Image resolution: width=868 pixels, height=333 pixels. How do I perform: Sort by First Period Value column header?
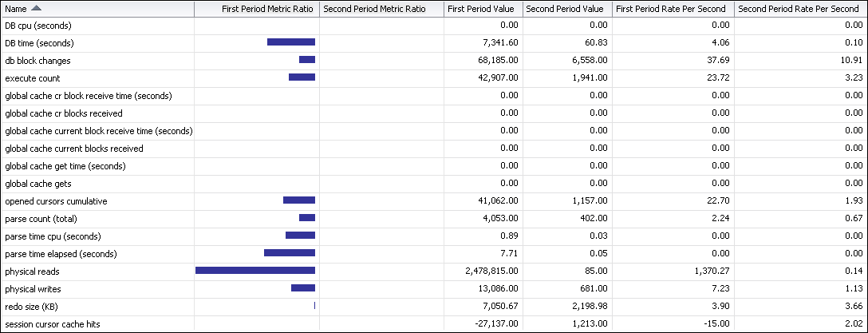[483, 9]
